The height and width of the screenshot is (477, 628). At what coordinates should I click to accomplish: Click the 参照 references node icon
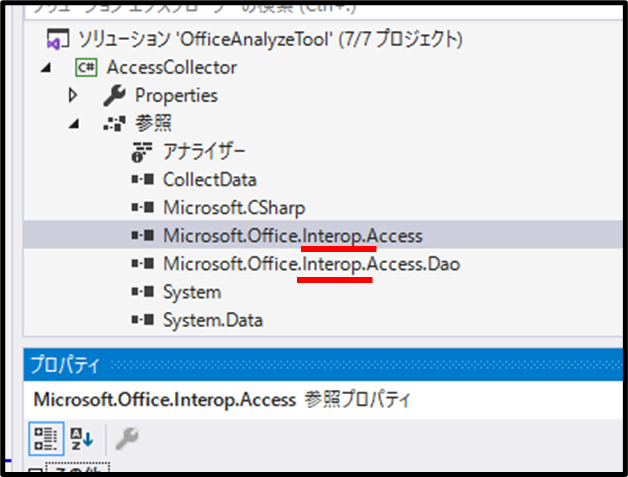(115, 124)
